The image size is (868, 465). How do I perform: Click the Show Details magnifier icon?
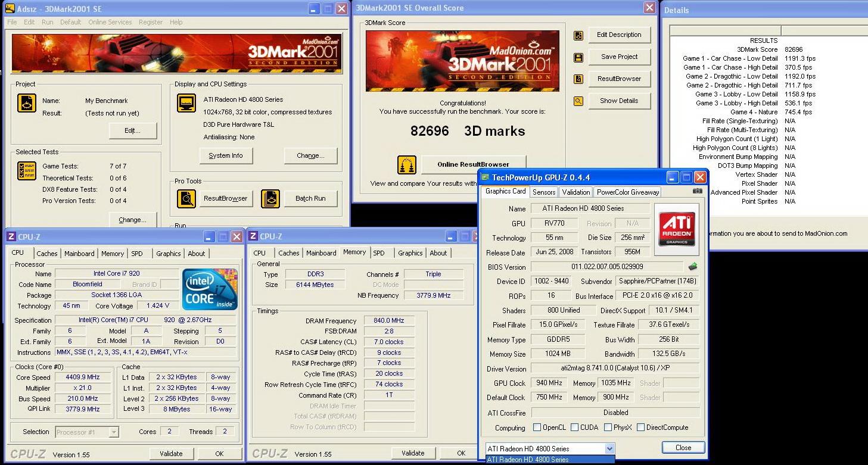(578, 101)
